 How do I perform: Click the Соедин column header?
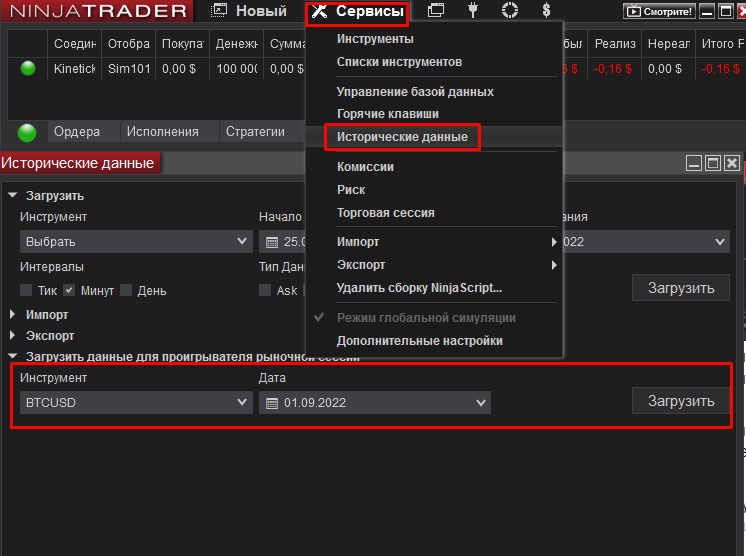pyautogui.click(x=75, y=44)
